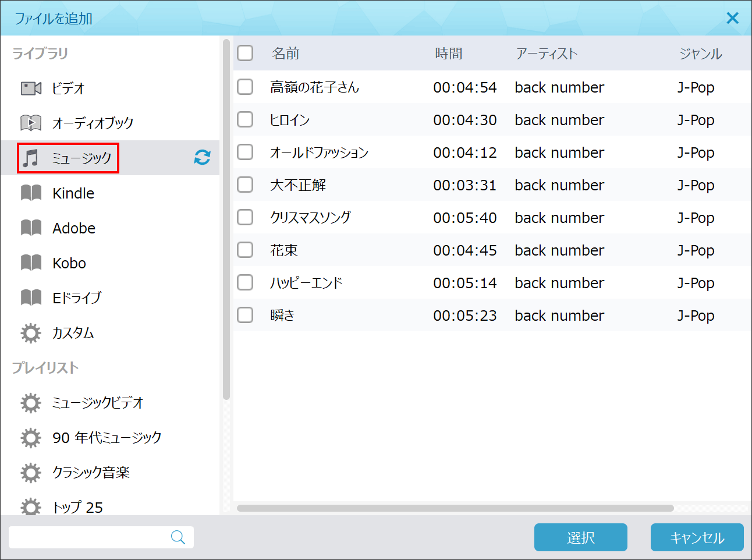Select the song title ヒロイン
This screenshot has height=560, width=752.
pyautogui.click(x=290, y=120)
